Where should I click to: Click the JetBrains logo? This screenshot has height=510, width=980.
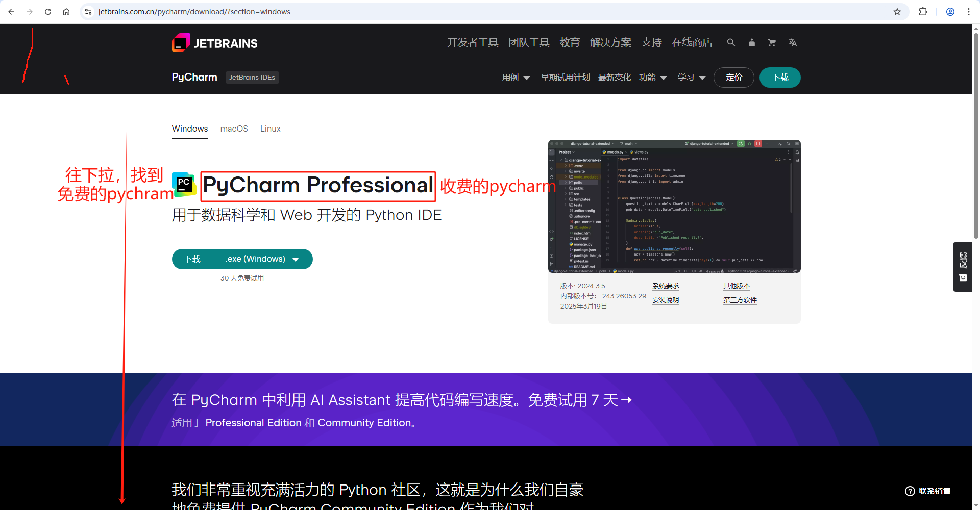[215, 43]
